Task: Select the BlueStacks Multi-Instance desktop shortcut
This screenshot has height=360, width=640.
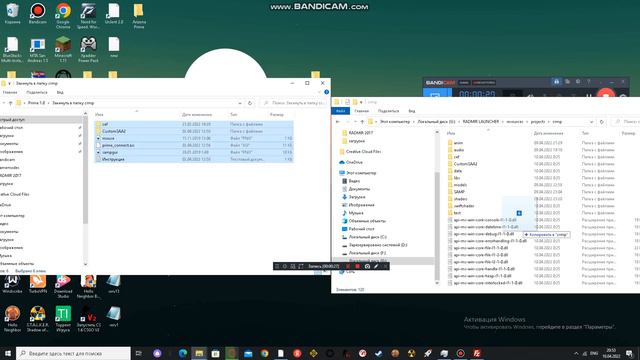Action: tap(12, 49)
